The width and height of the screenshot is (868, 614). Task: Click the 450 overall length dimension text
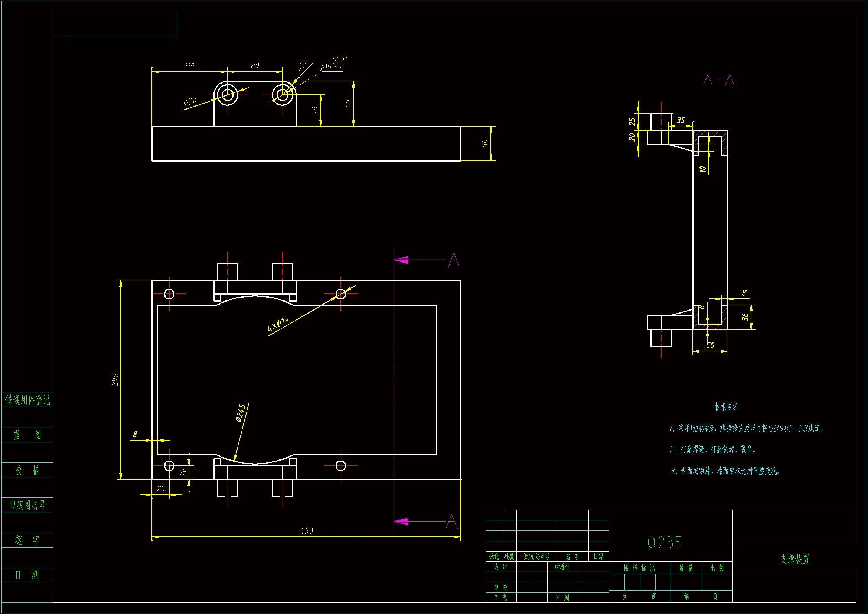tap(306, 531)
